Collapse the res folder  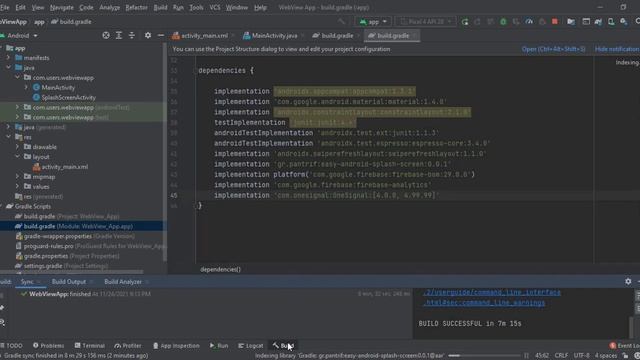pos(8,137)
